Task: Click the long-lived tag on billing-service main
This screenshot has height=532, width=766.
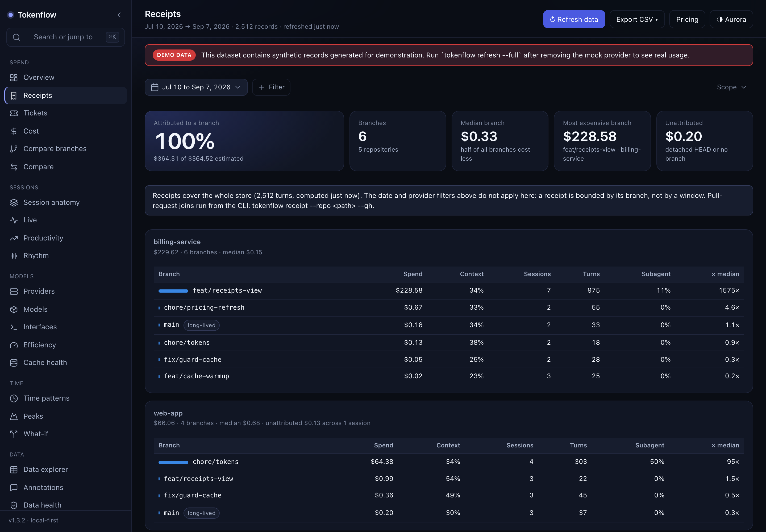Action: [x=201, y=325]
